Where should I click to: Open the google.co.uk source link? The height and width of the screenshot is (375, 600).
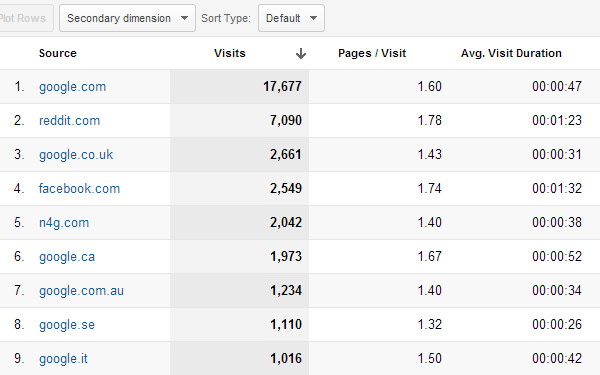[76, 155]
